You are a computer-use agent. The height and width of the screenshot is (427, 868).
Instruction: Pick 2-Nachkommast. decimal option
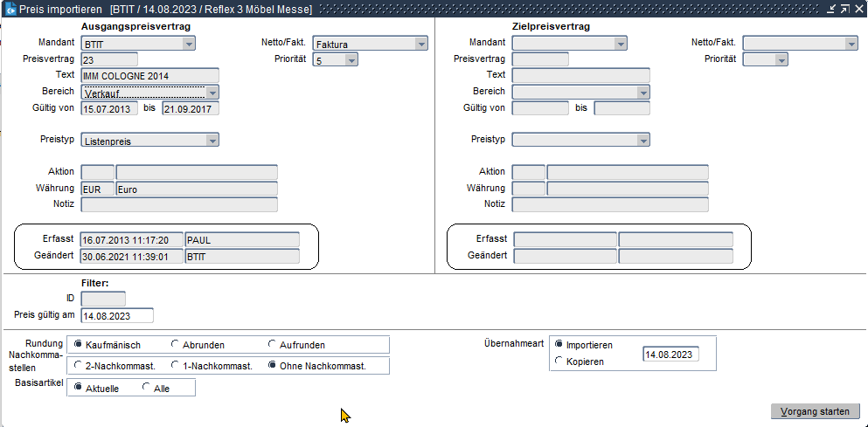[x=79, y=366]
